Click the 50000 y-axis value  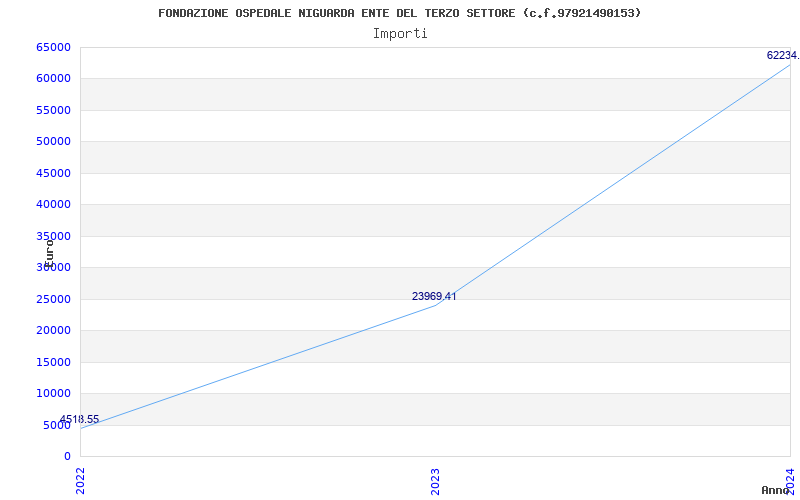(53, 141)
